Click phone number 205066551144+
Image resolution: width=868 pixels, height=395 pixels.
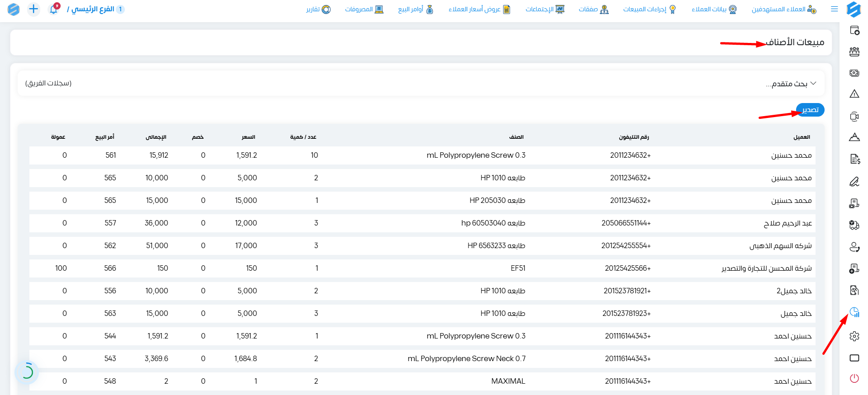point(626,223)
